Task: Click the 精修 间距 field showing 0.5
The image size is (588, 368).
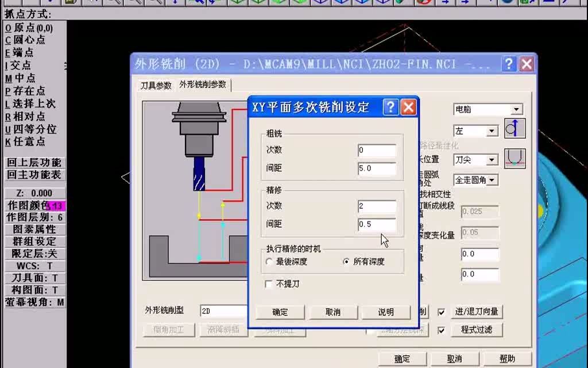Action: point(377,224)
